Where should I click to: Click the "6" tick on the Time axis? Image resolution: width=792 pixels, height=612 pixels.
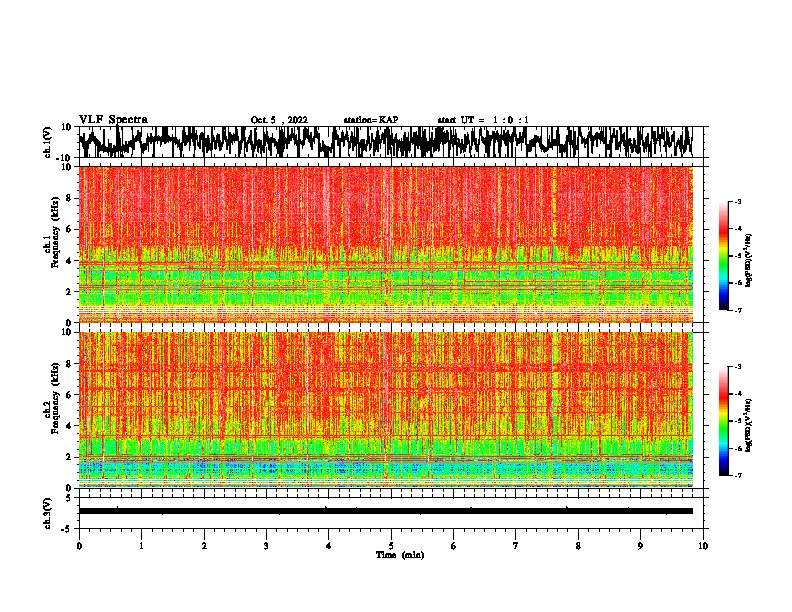(453, 546)
